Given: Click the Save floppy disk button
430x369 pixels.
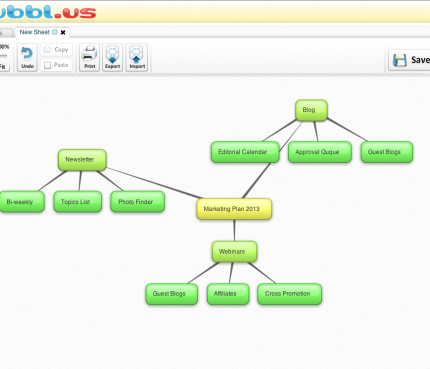Looking at the screenshot, I should coord(409,60).
